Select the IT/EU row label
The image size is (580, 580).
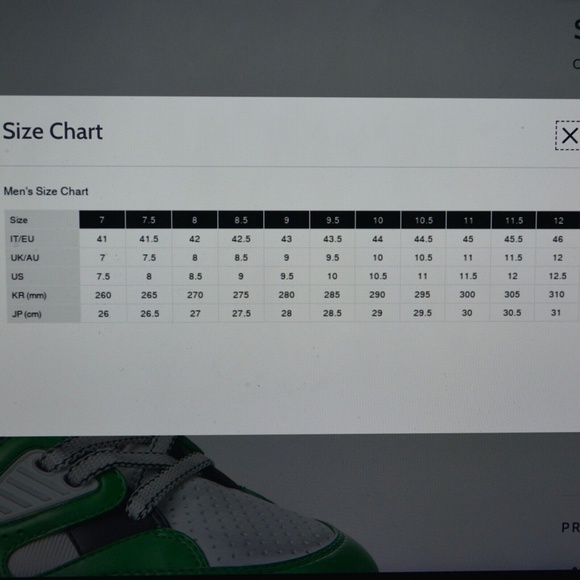[x=22, y=239]
